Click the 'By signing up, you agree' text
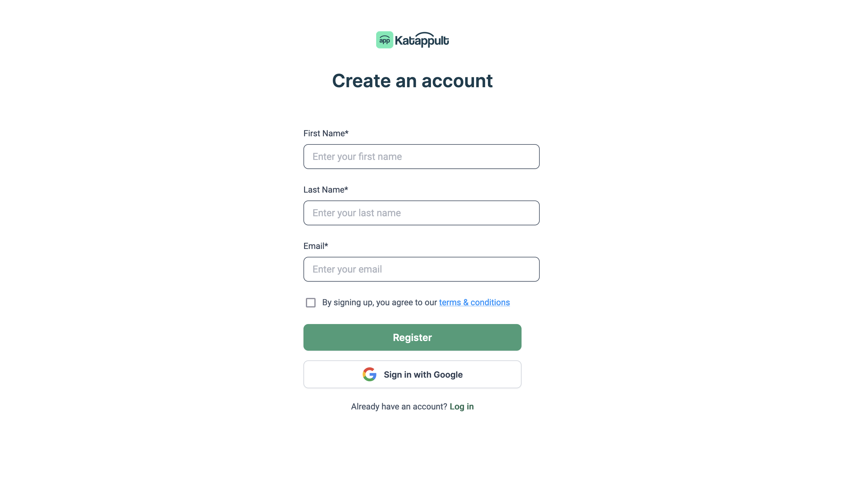Image resolution: width=868 pixels, height=490 pixels. pyautogui.click(x=379, y=303)
